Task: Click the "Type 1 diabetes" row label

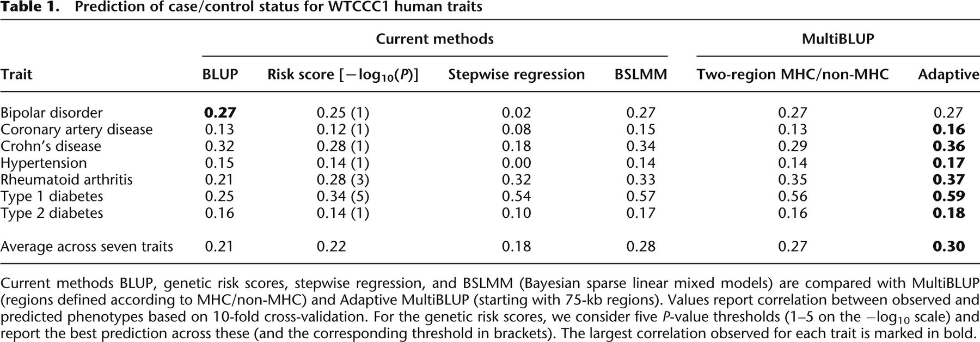Action: (x=52, y=196)
